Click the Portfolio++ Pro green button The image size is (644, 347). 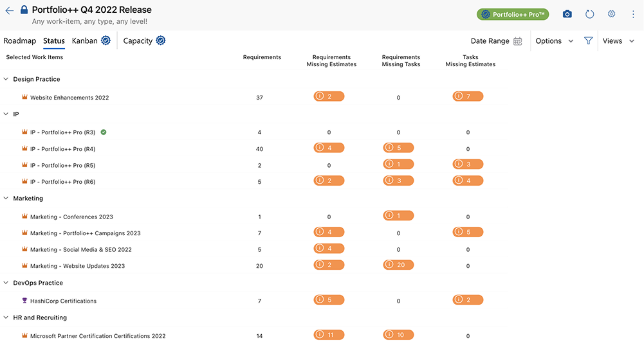click(512, 14)
